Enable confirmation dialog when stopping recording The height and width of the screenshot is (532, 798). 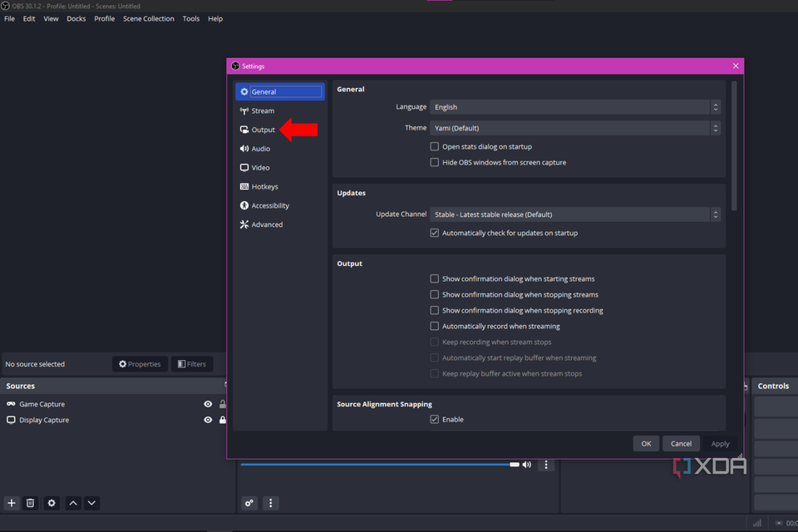click(434, 310)
